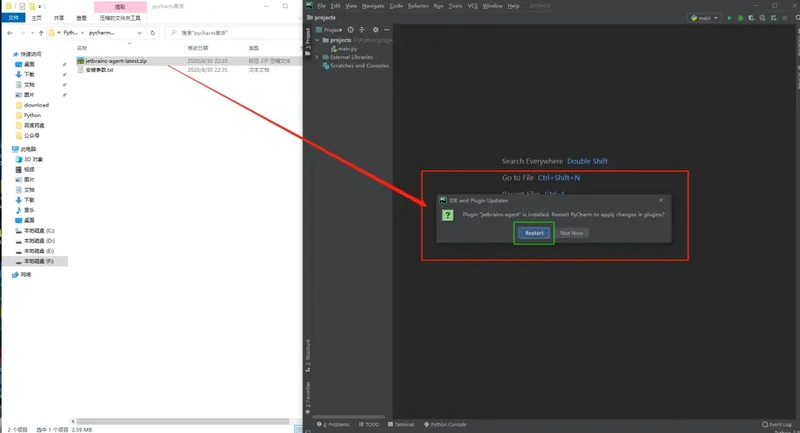Click Not Now in the plugin dialog
This screenshot has height=433, width=800.
tap(572, 233)
